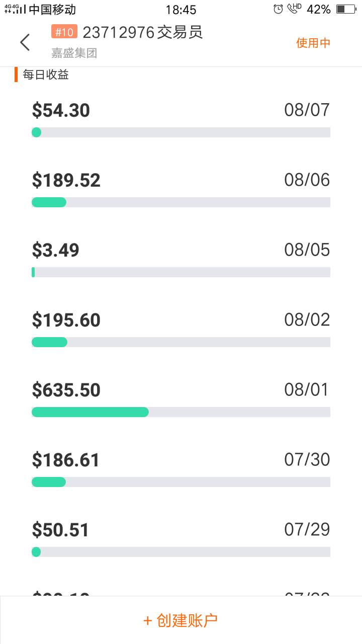Screen dimensions: 362x644
Task: Tap the 使用中 status label
Action: click(313, 43)
